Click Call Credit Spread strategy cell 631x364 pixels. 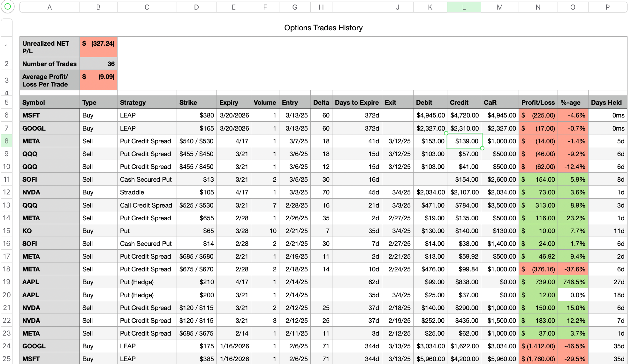[147, 205]
